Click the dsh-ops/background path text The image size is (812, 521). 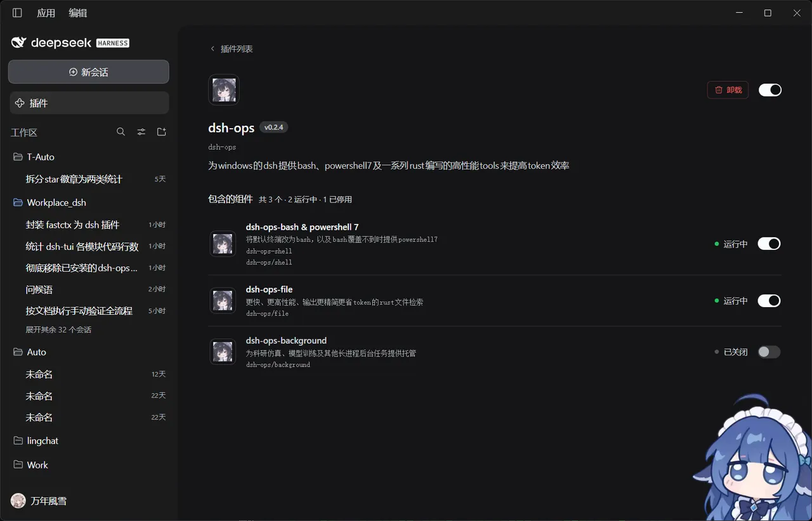pos(278,365)
